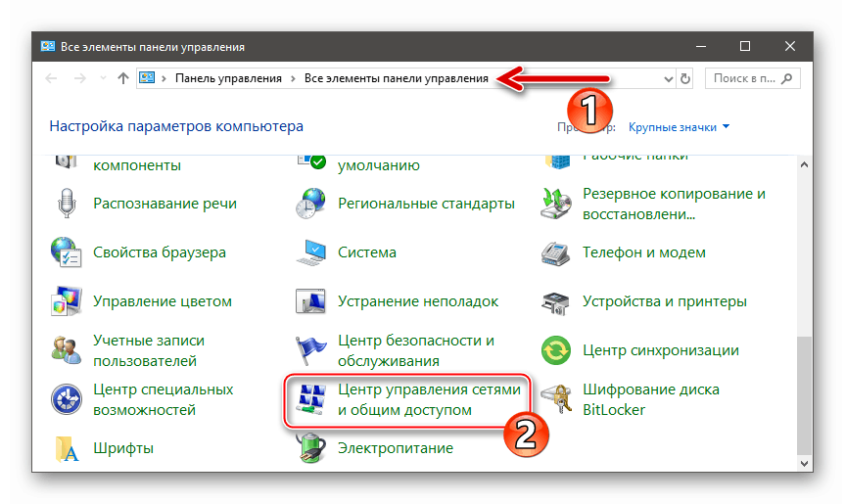Open Свойства браузера link
This screenshot has width=845, height=504.
pos(160,252)
